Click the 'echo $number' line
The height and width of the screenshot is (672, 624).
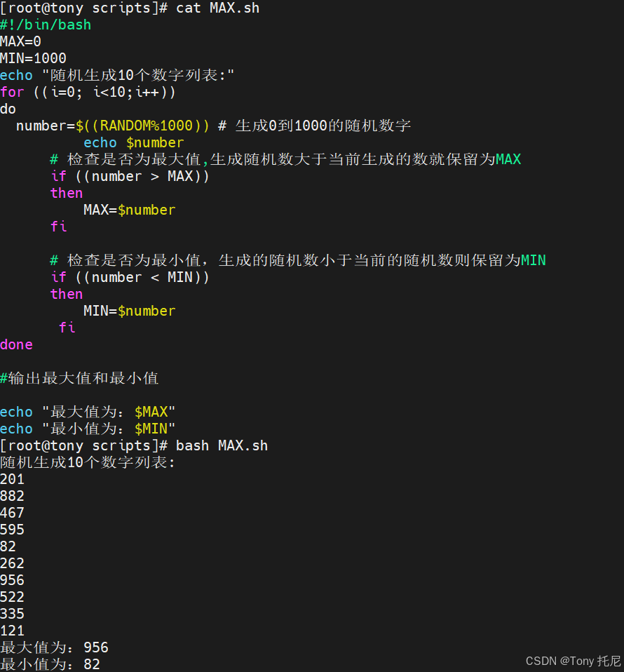click(x=134, y=142)
